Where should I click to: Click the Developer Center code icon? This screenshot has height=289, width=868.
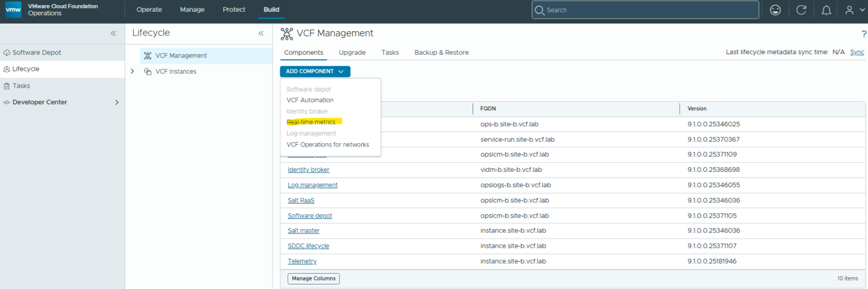coord(7,102)
